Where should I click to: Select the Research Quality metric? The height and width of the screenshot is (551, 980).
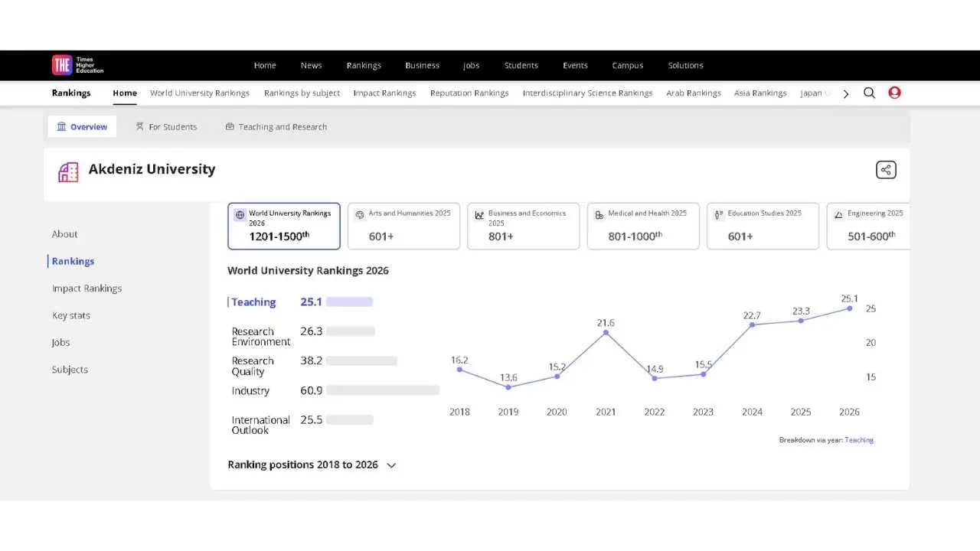tap(253, 366)
